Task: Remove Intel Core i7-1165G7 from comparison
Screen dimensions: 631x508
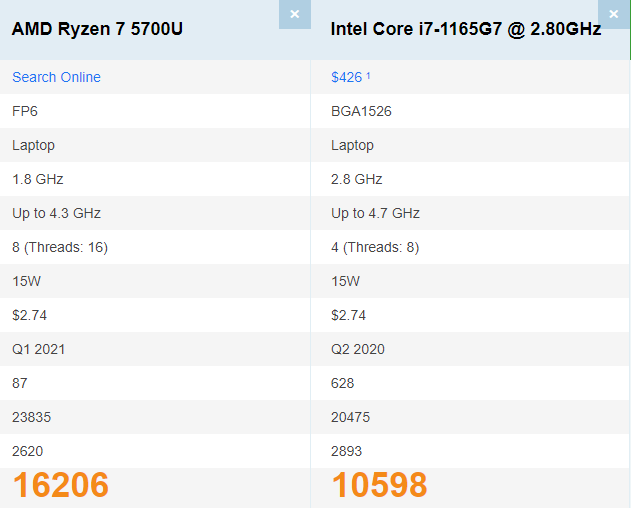Action: coord(614,14)
